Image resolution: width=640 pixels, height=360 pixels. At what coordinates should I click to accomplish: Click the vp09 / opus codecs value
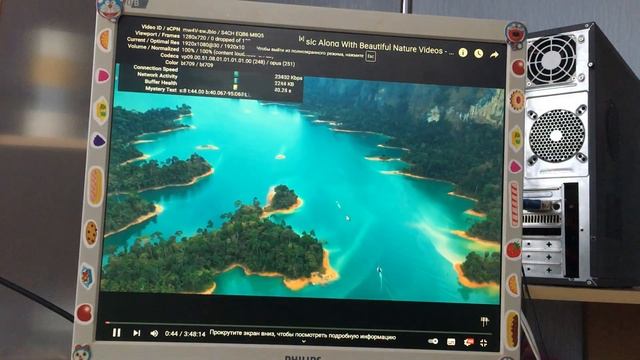click(238, 60)
